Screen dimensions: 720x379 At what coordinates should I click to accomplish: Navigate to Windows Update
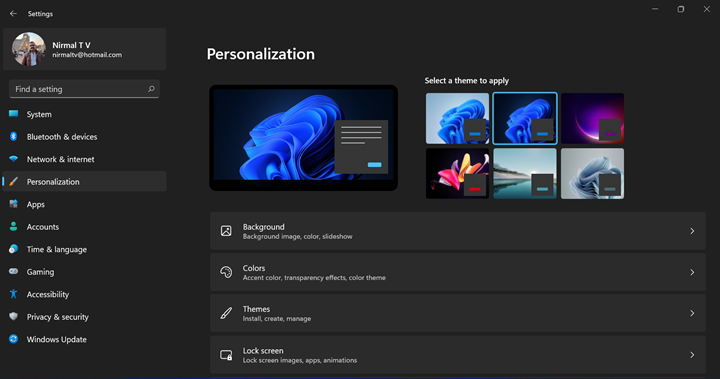click(84, 339)
